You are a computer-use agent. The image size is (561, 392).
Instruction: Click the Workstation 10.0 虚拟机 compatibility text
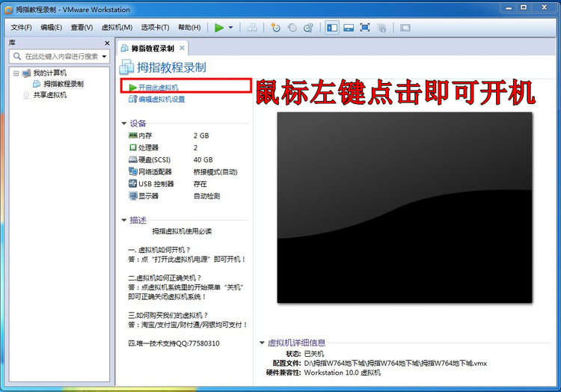tap(343, 373)
